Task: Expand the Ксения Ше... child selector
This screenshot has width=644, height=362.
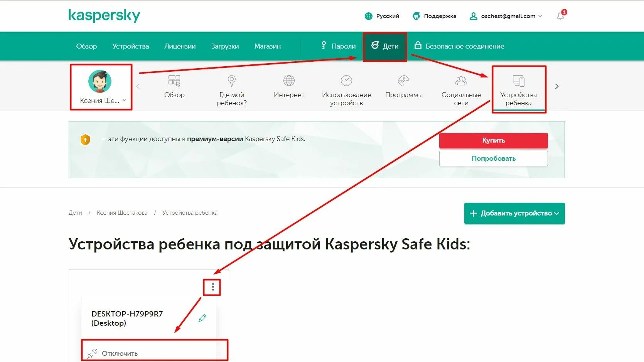Action: (103, 101)
